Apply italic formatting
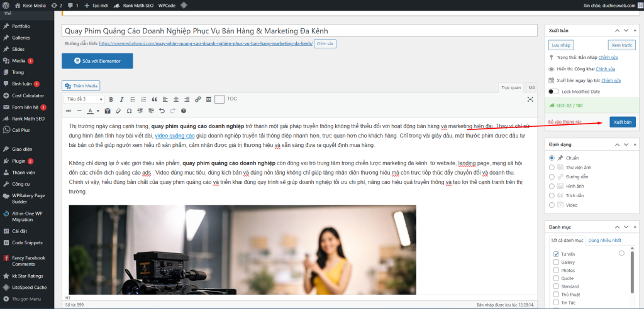 point(121,99)
